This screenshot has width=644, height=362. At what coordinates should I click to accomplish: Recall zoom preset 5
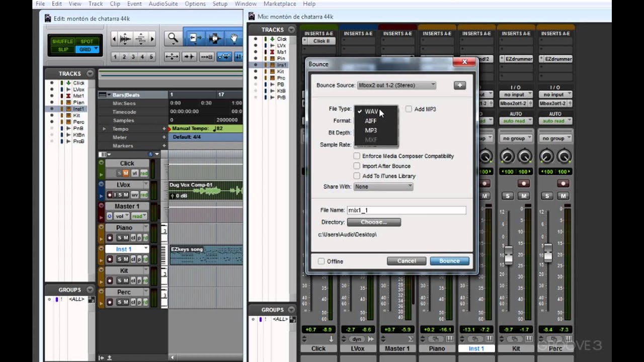[x=151, y=57]
